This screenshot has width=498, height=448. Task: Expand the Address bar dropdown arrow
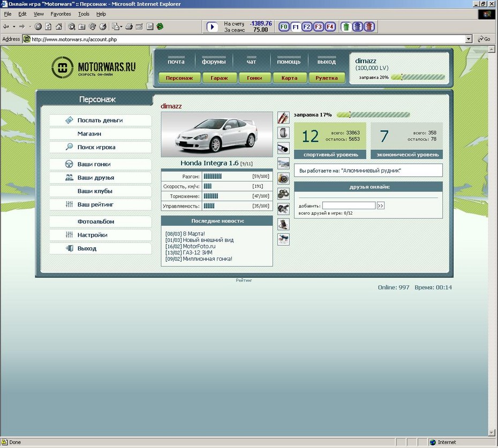click(x=469, y=39)
